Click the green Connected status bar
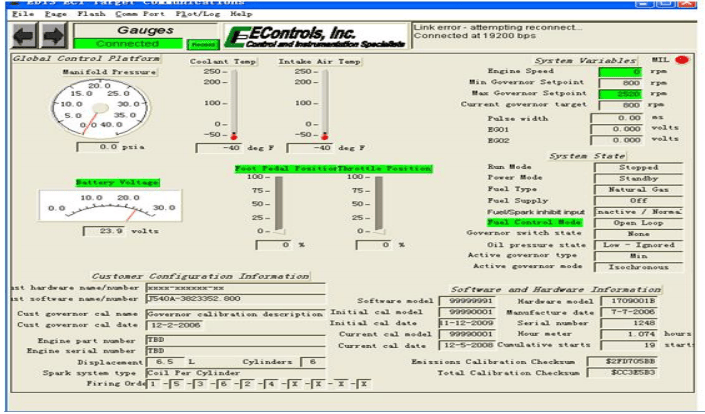Image resolution: width=705 pixels, height=414 pixels. pyautogui.click(x=128, y=44)
